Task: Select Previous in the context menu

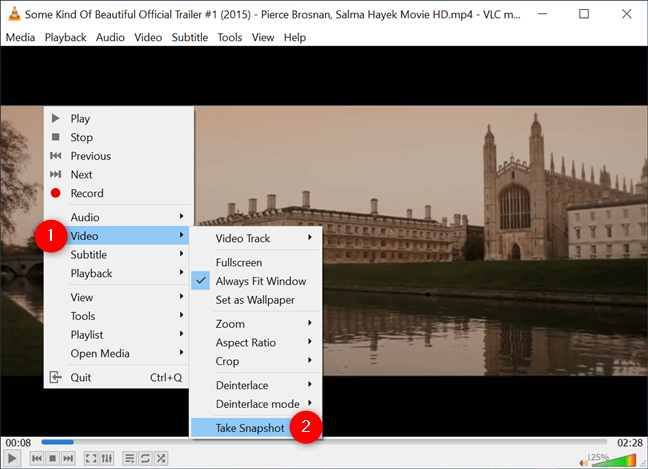Action: point(119,156)
